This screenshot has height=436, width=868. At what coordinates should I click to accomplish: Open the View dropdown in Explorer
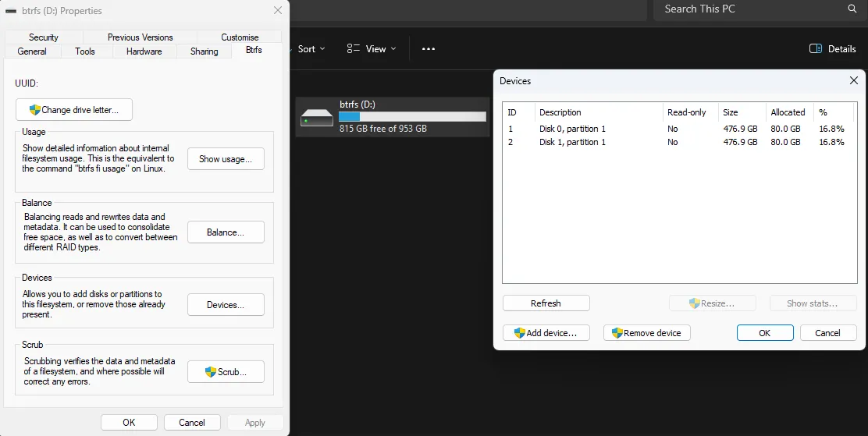pos(372,48)
